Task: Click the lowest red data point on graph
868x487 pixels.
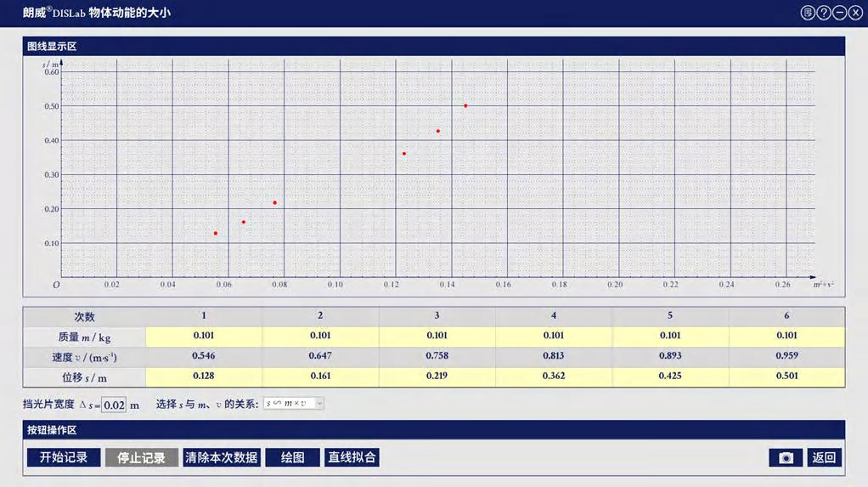Action: tap(216, 233)
